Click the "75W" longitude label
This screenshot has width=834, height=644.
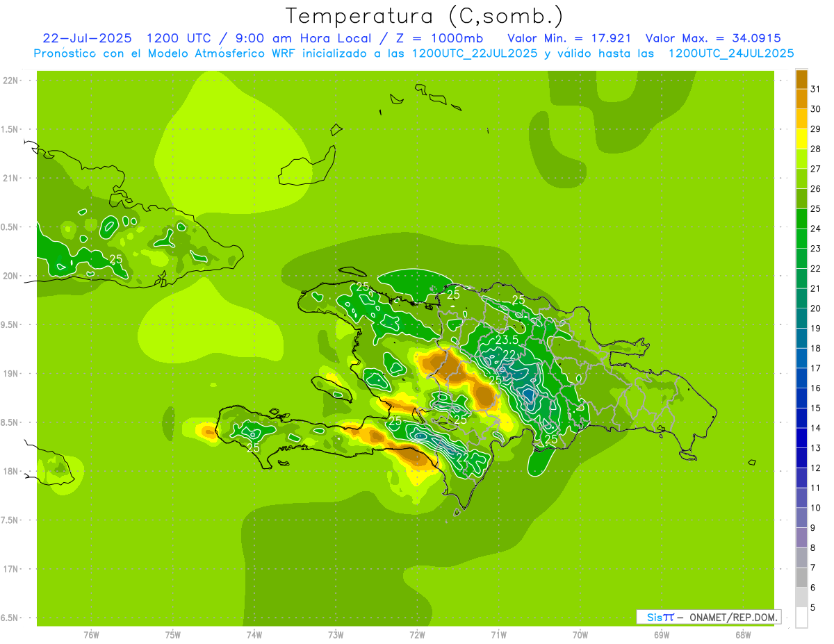[x=173, y=635]
